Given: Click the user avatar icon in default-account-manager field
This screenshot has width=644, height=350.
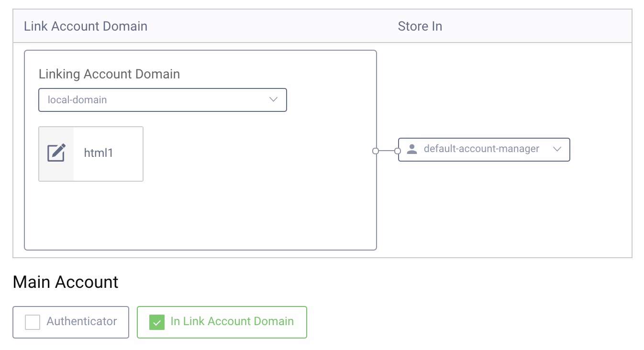Looking at the screenshot, I should 412,149.
